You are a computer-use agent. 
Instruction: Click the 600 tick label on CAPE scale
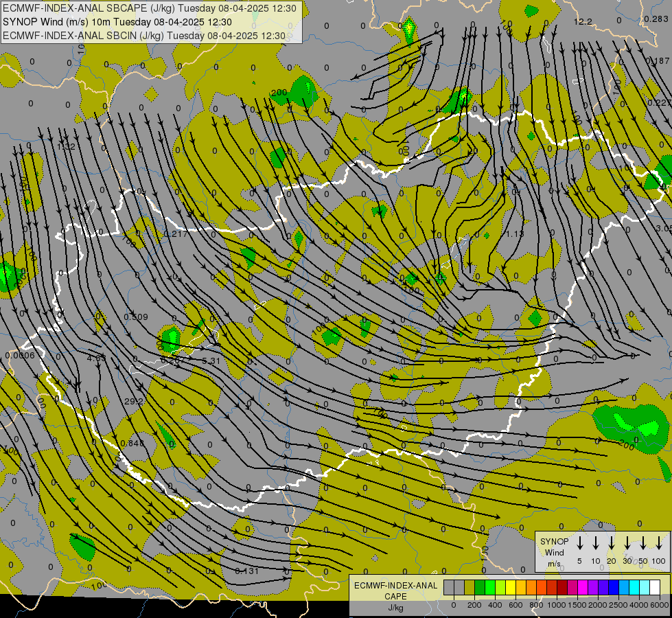tap(515, 605)
